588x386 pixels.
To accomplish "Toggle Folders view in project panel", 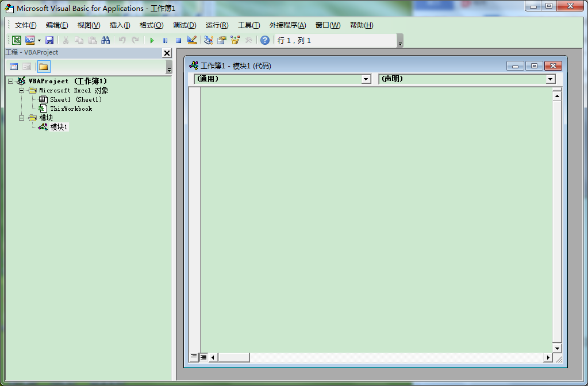I will point(44,67).
